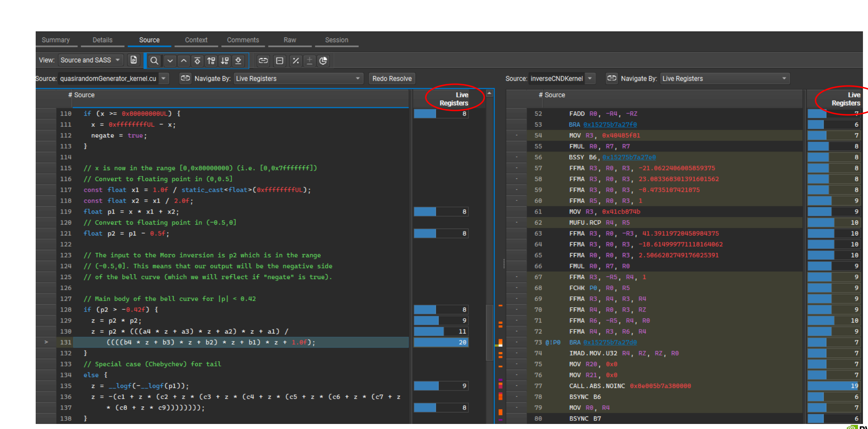Click link icon beside right Navigate By
The image size is (868, 429).
click(x=612, y=78)
